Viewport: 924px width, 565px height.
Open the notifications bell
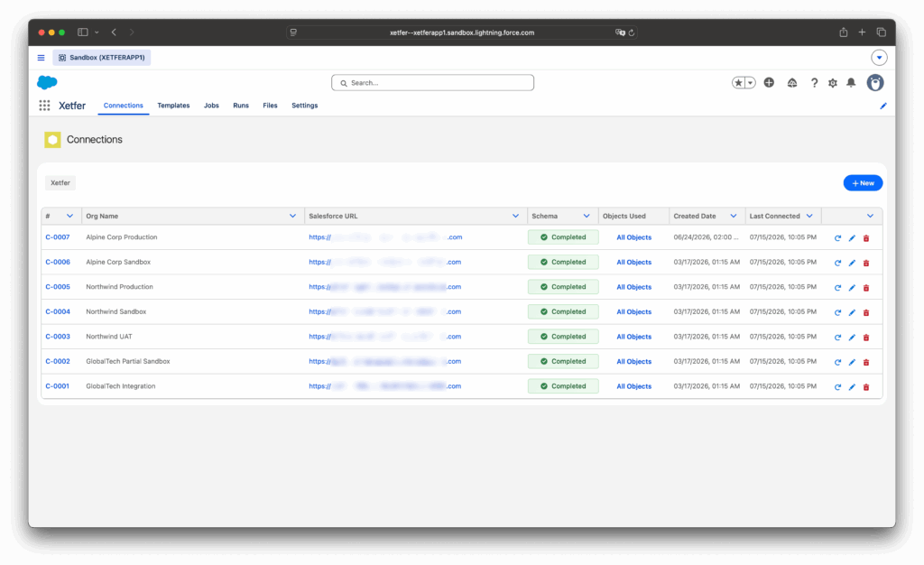(x=851, y=83)
